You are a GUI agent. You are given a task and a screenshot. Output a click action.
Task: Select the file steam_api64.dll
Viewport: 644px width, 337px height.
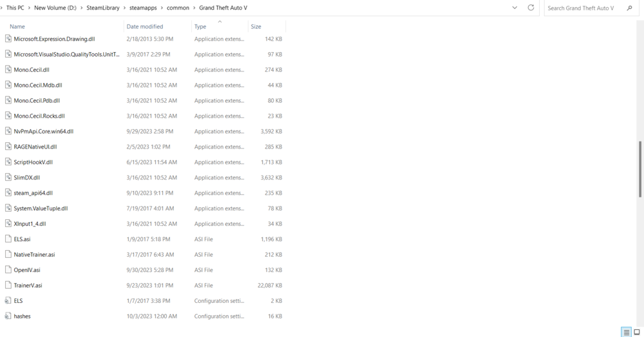pyautogui.click(x=33, y=193)
